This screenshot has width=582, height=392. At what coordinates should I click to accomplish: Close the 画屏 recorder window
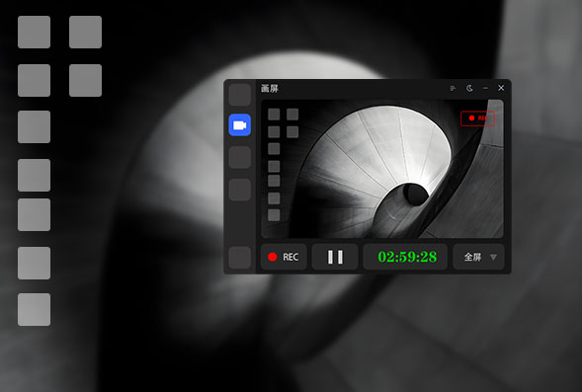(501, 88)
